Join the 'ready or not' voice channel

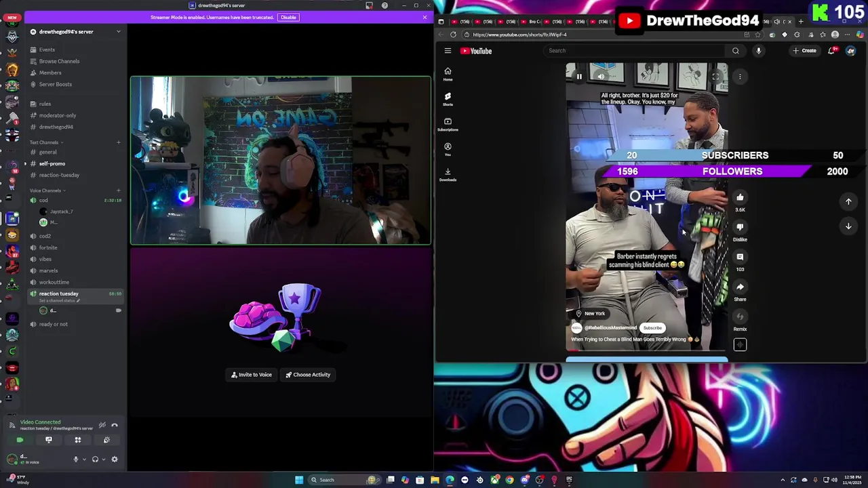click(x=54, y=324)
